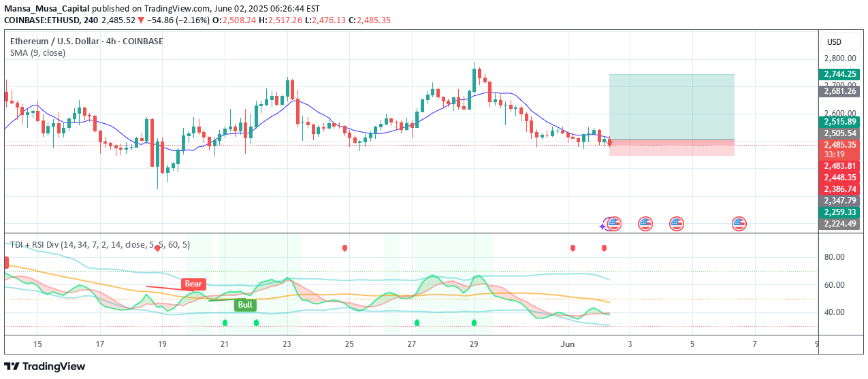Click the gray 2,224.49 price label
868x379 pixels.
840,224
